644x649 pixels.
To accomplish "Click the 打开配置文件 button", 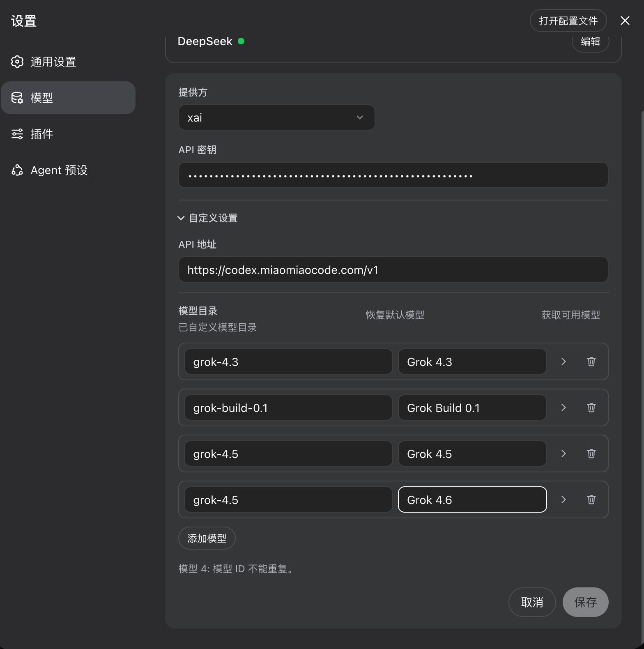I will [x=568, y=21].
